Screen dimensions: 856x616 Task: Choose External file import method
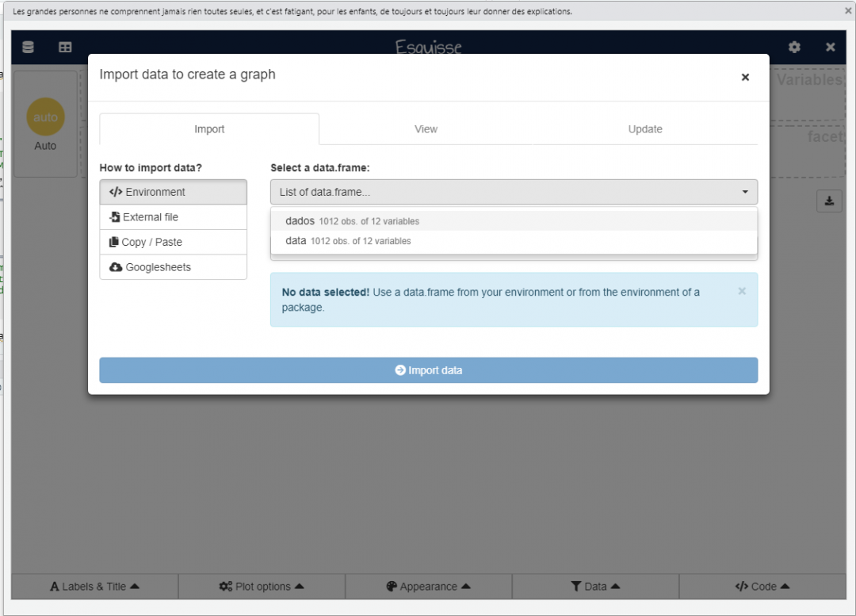pyautogui.click(x=173, y=217)
